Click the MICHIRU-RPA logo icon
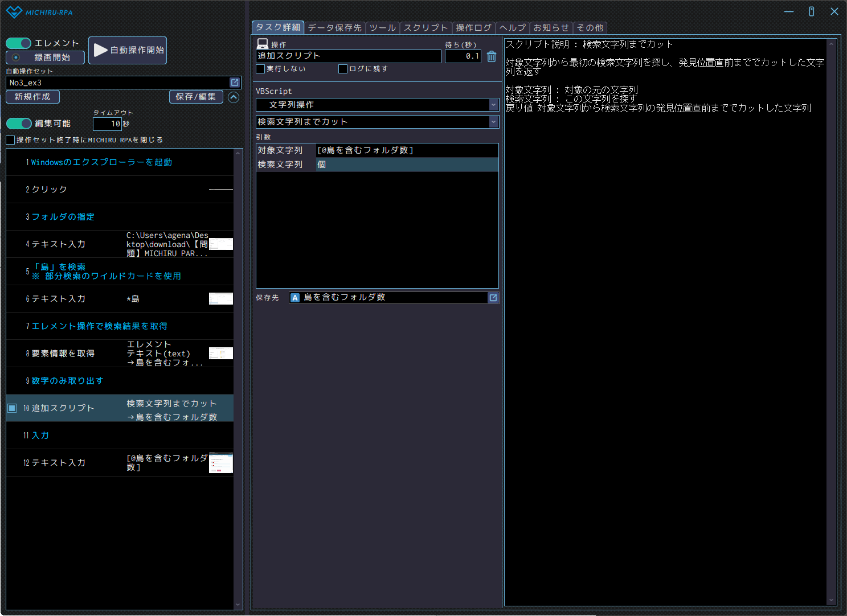The width and height of the screenshot is (847, 616). tap(14, 12)
